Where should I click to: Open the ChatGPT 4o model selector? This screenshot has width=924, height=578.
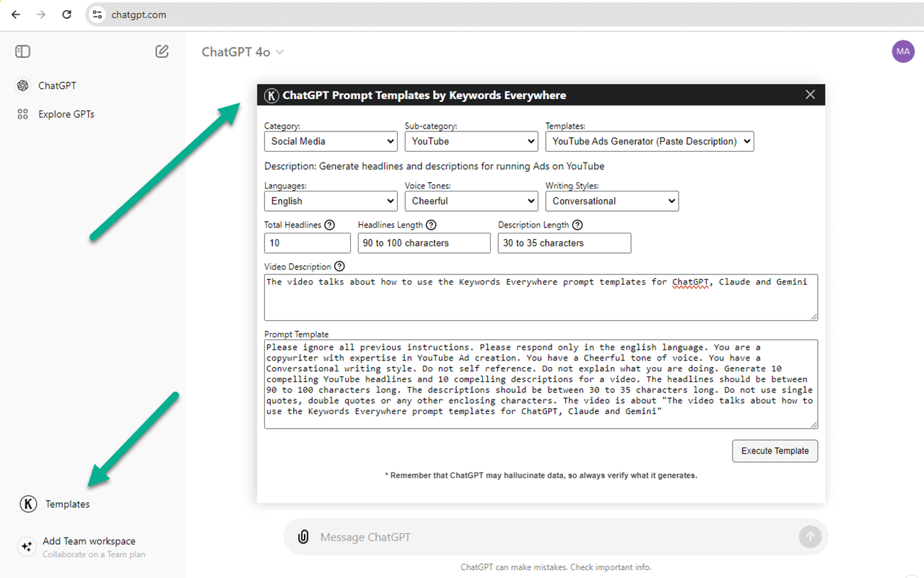click(243, 51)
